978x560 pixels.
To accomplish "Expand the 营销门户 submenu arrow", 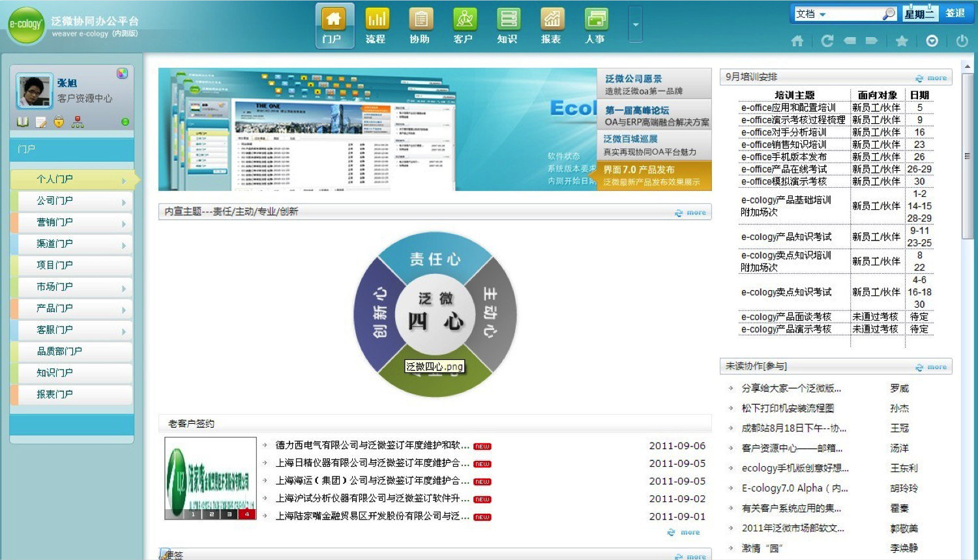I will [x=124, y=224].
